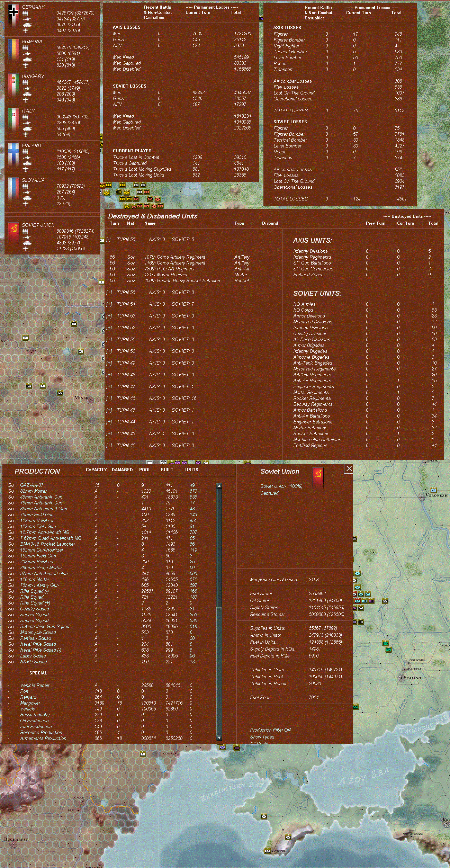Click Finland's men (soldiers) icon
The width and height of the screenshot is (450, 868).
pyautogui.click(x=26, y=152)
